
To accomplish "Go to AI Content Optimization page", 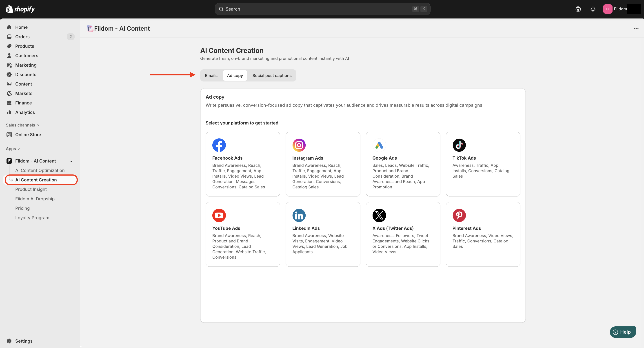I will coord(40,170).
